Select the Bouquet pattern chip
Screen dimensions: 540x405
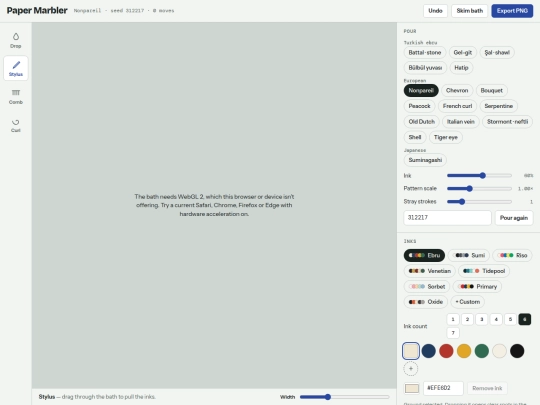point(491,90)
